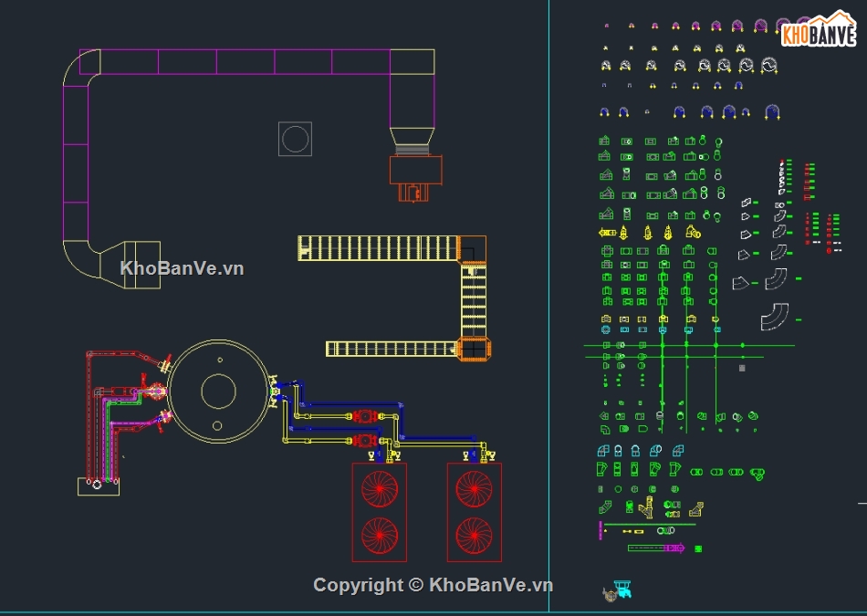Image resolution: width=867 pixels, height=616 pixels.
Task: Pick the cyan valve symbol at library bottom
Action: pos(622,589)
